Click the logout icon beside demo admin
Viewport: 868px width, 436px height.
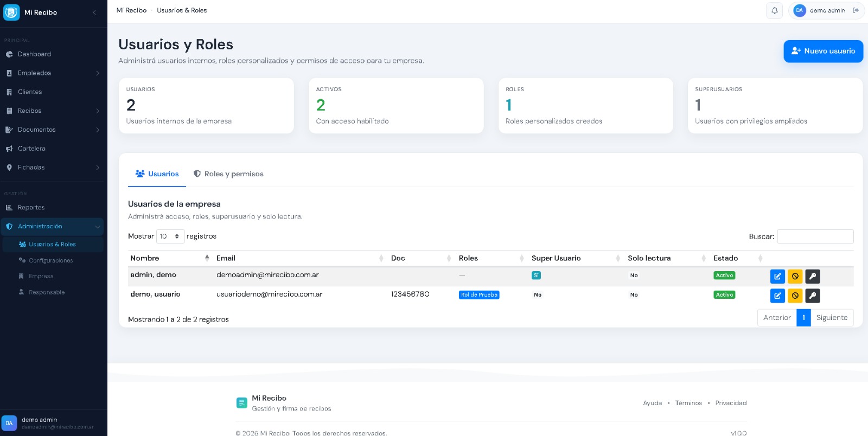pyautogui.click(x=856, y=10)
